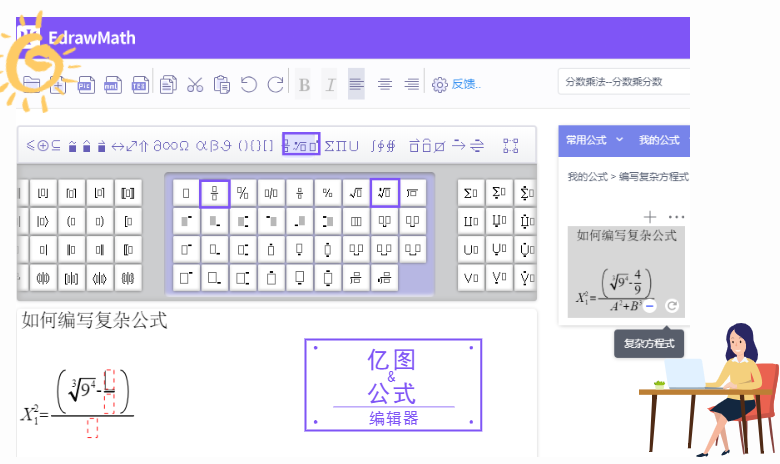Insert summation with lower limit template

coord(499,193)
